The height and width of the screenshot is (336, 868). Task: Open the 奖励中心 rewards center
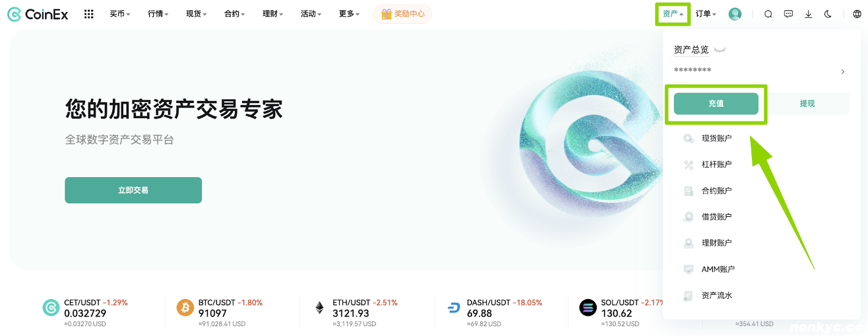[x=403, y=14]
